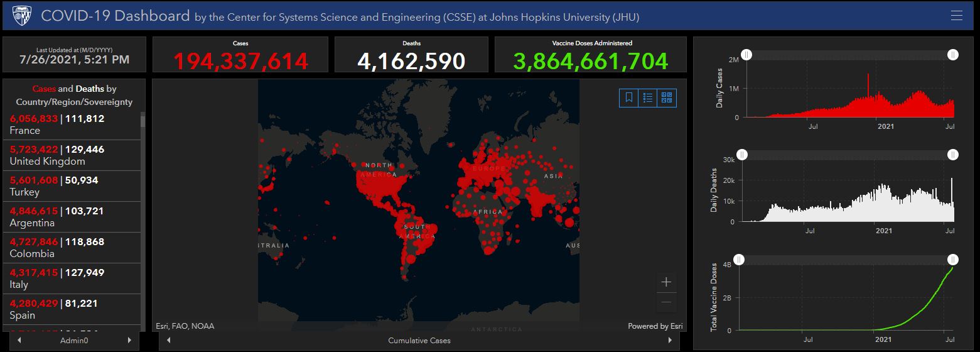Go to previous tab before Admin0
980x352 pixels.
click(19, 340)
